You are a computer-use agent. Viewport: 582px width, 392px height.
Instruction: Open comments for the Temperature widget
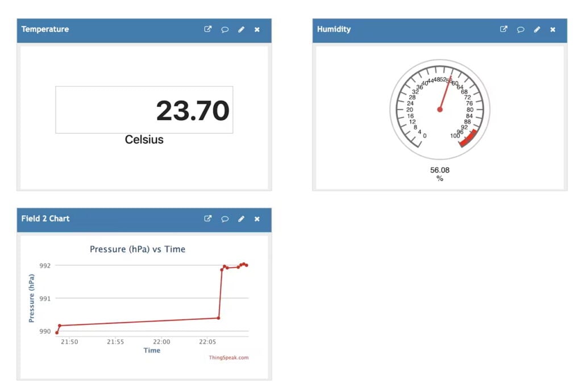point(225,30)
